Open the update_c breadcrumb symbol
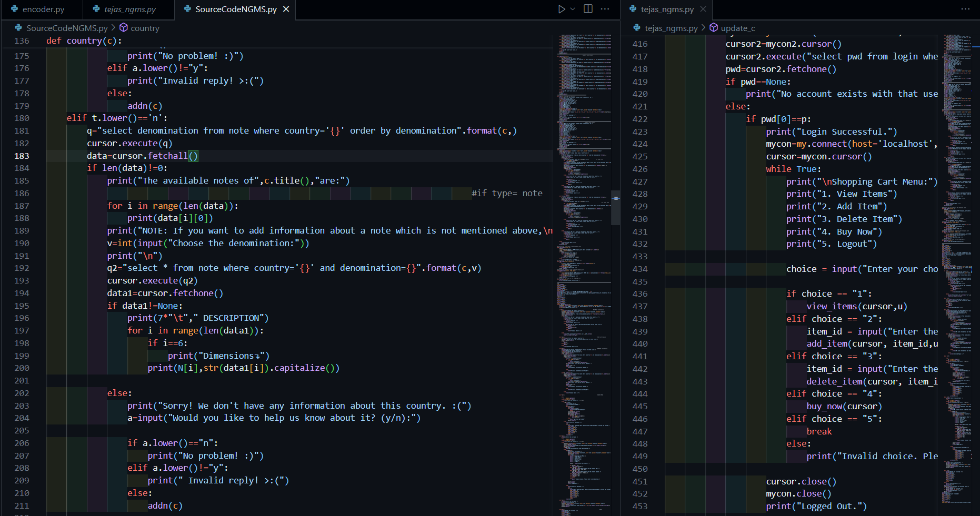The height and width of the screenshot is (516, 980). (x=737, y=28)
